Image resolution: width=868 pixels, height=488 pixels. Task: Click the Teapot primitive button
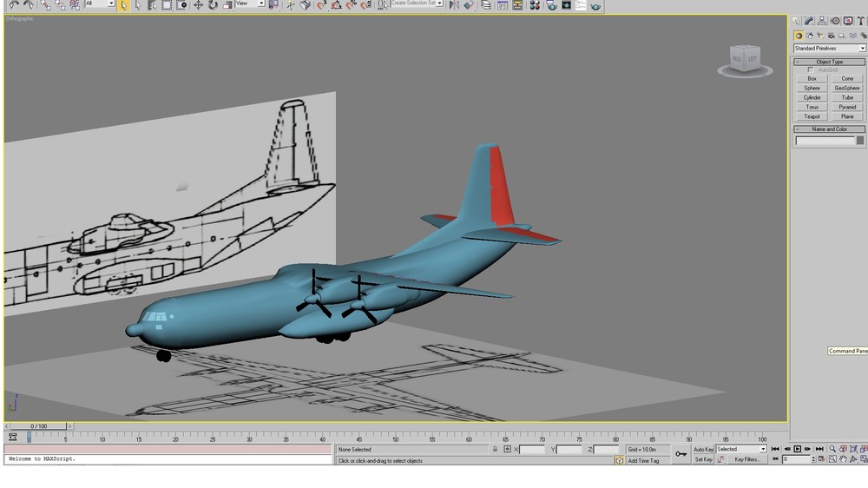click(x=812, y=116)
